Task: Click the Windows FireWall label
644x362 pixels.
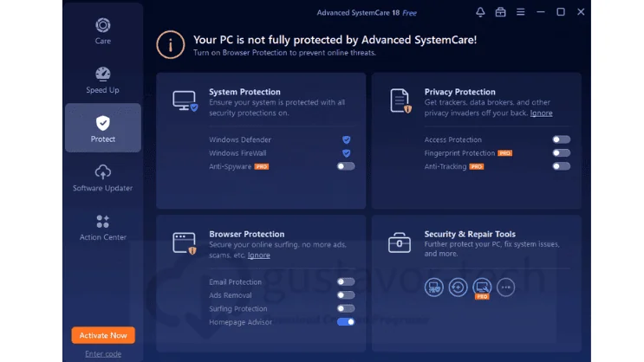Action: [237, 153]
